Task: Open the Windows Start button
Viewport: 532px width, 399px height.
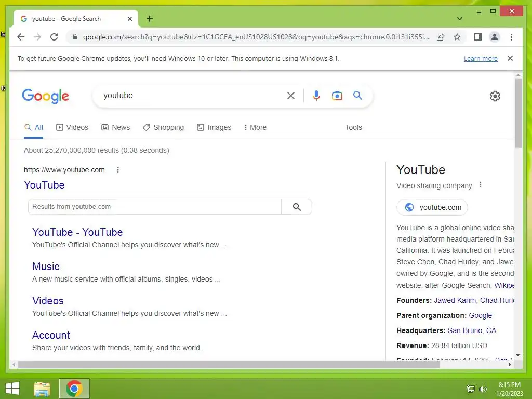Action: (x=12, y=389)
